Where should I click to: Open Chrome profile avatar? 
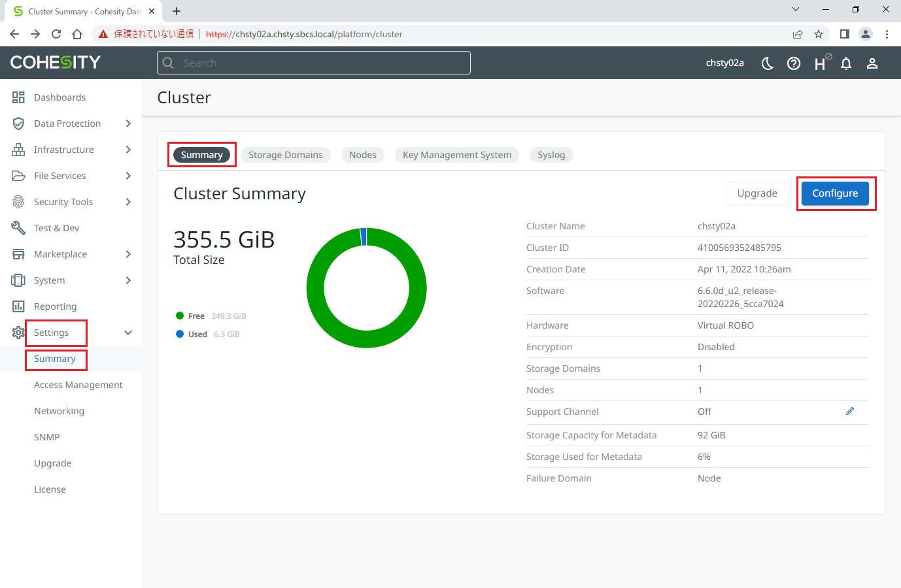click(x=866, y=34)
